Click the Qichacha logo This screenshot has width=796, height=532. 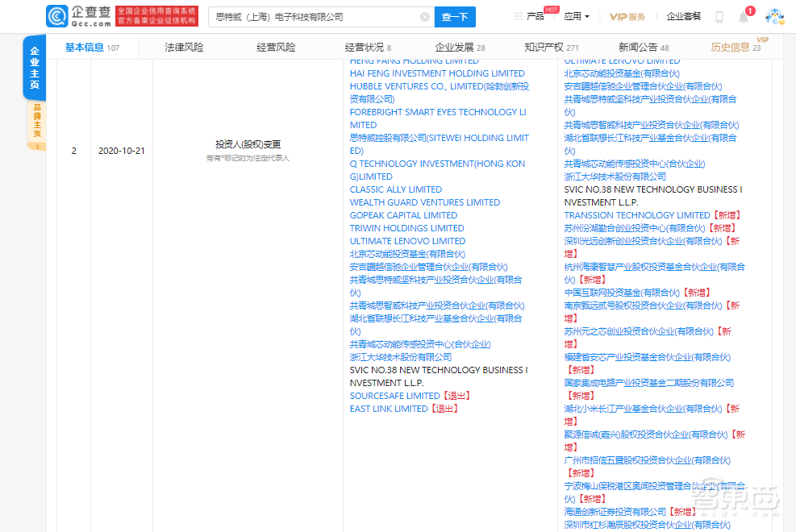click(x=77, y=15)
